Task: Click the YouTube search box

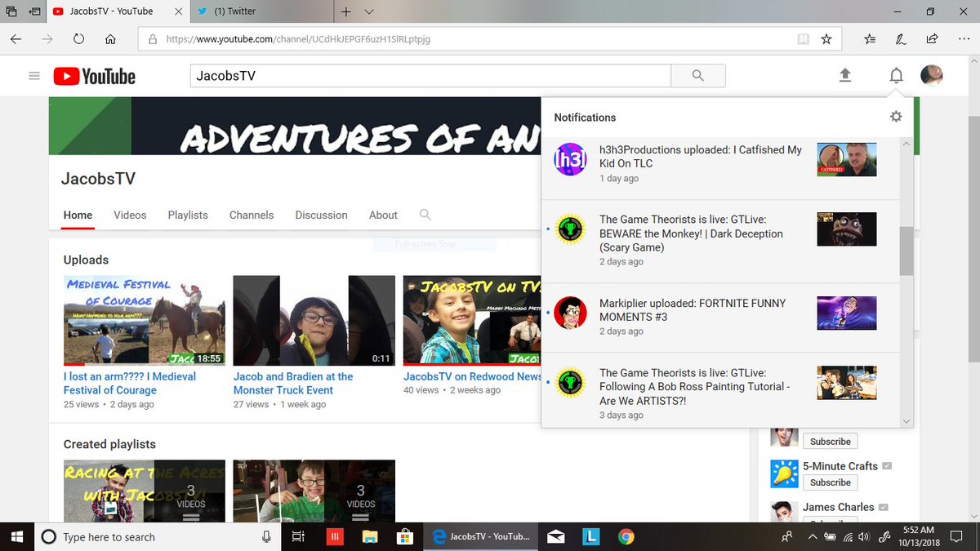Action: (430, 75)
